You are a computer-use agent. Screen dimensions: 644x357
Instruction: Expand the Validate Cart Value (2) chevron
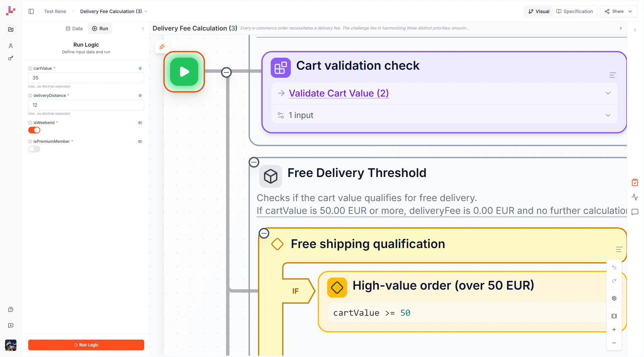(x=608, y=93)
